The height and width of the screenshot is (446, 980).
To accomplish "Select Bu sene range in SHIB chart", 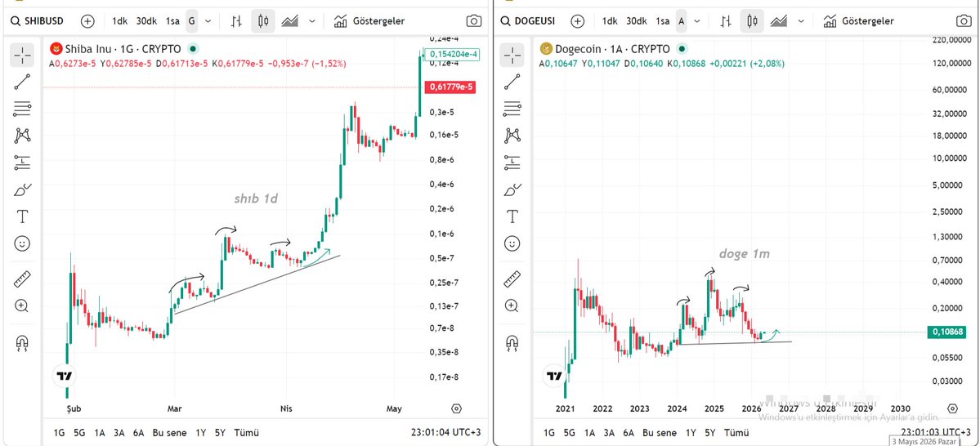I will pyautogui.click(x=170, y=432).
